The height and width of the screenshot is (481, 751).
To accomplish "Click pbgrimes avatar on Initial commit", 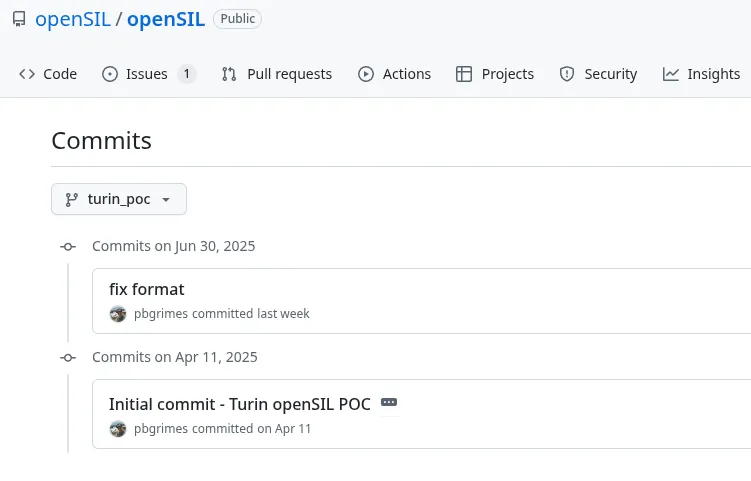I will [x=118, y=429].
